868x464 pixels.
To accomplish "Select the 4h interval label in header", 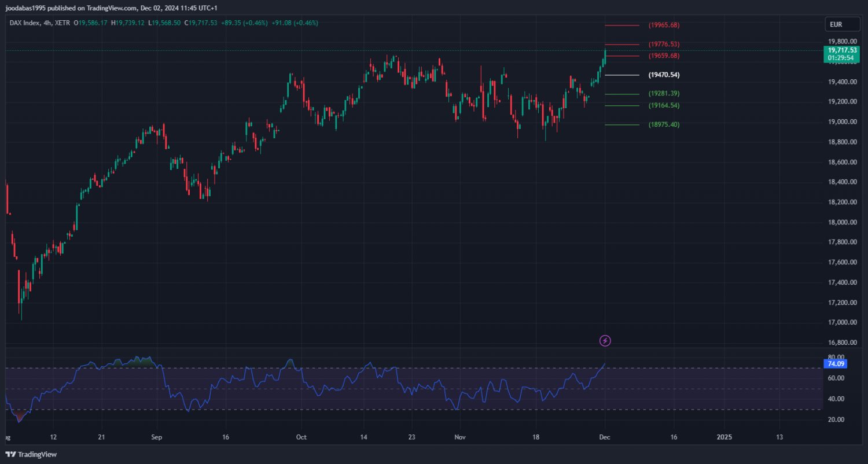I will coord(47,23).
